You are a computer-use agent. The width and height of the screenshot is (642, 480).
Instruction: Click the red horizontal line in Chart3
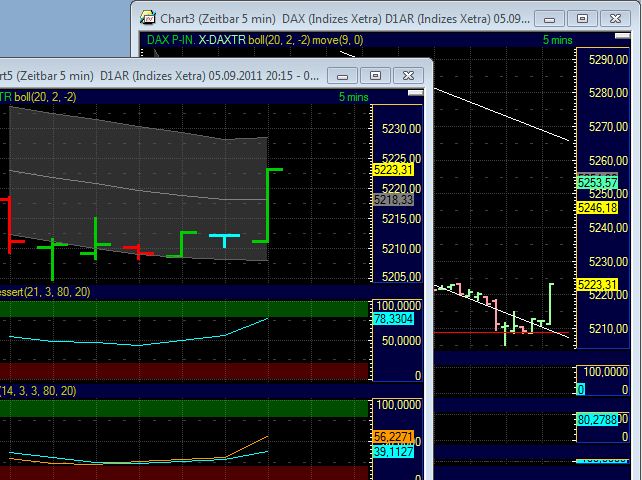click(x=501, y=333)
